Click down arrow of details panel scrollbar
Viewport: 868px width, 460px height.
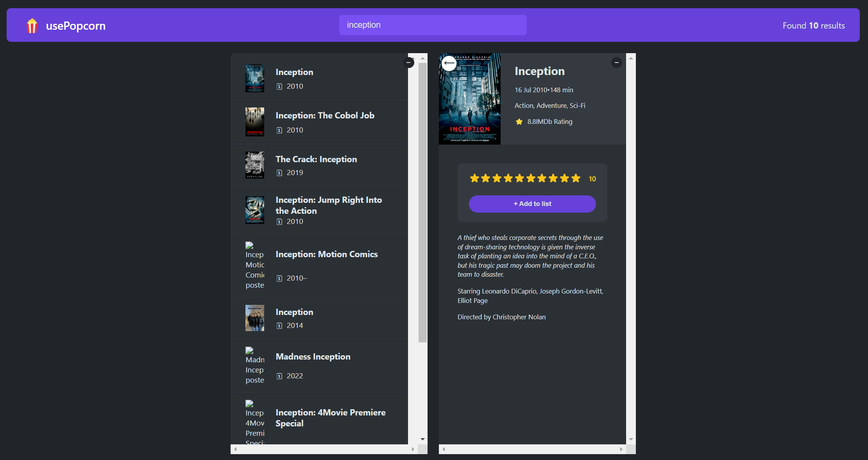(631, 439)
